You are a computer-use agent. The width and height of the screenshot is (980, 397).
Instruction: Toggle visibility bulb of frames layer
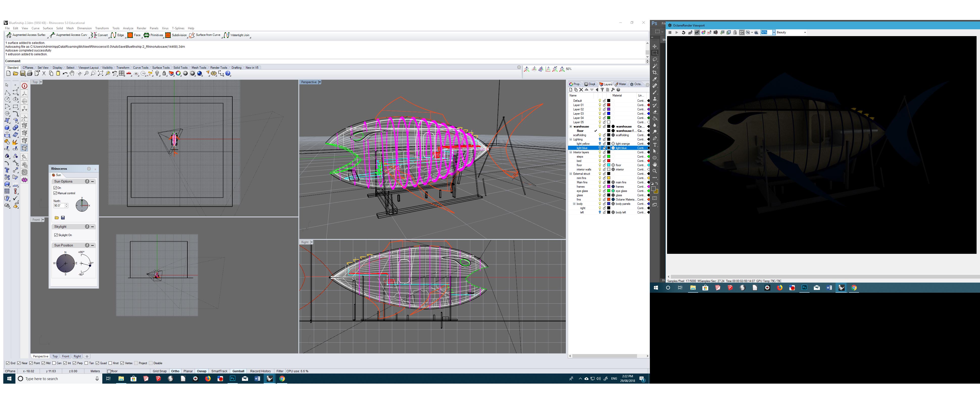pyautogui.click(x=600, y=187)
